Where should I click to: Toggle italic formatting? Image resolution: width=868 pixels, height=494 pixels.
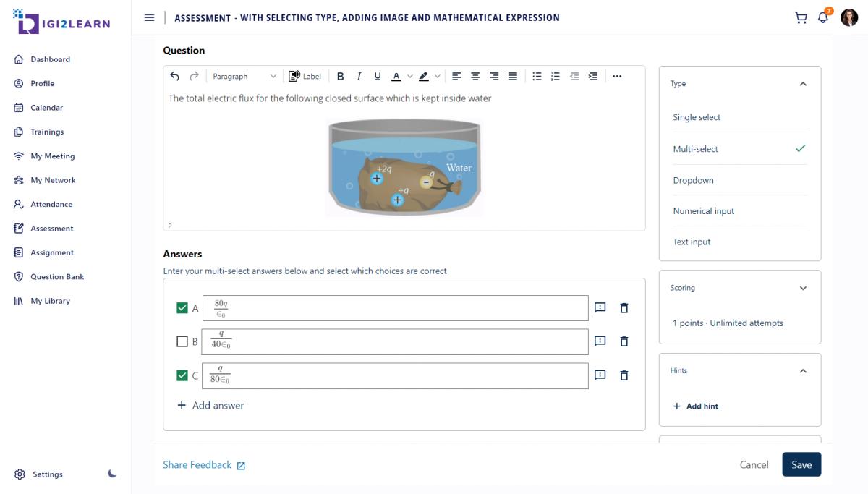359,76
